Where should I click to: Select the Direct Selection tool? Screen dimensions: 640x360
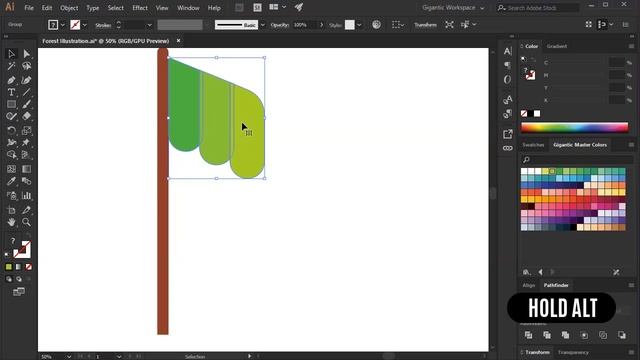coord(27,54)
